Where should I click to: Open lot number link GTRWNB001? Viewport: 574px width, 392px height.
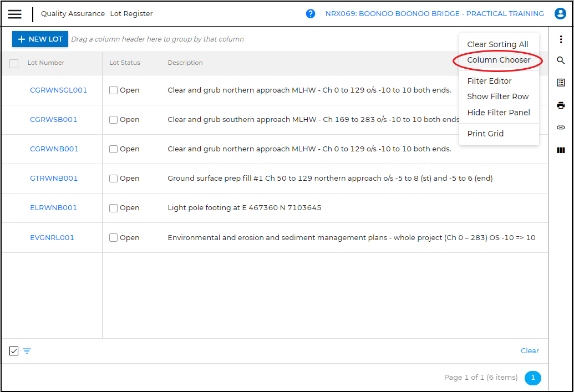[54, 179]
